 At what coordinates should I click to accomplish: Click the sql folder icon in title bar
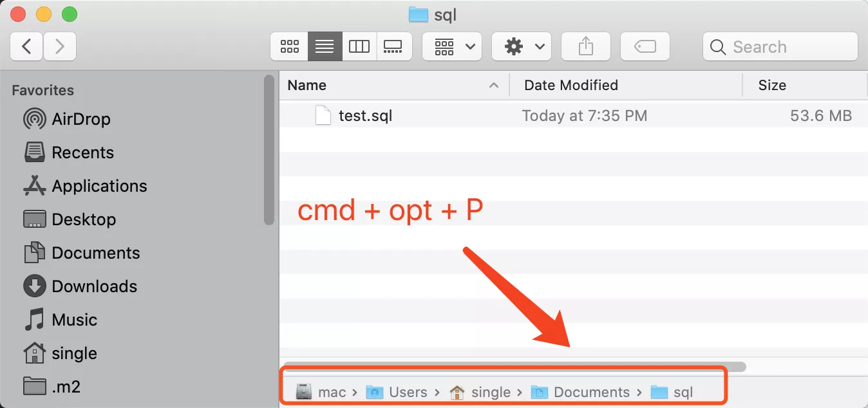click(419, 14)
